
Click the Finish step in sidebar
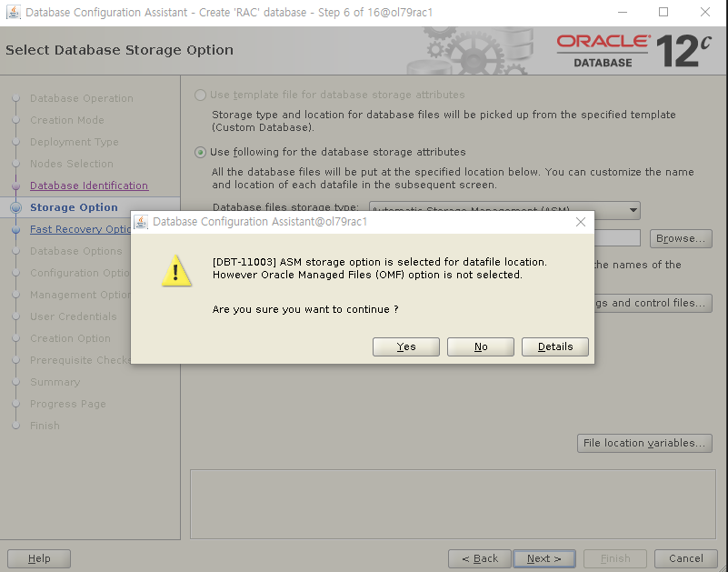(45, 426)
